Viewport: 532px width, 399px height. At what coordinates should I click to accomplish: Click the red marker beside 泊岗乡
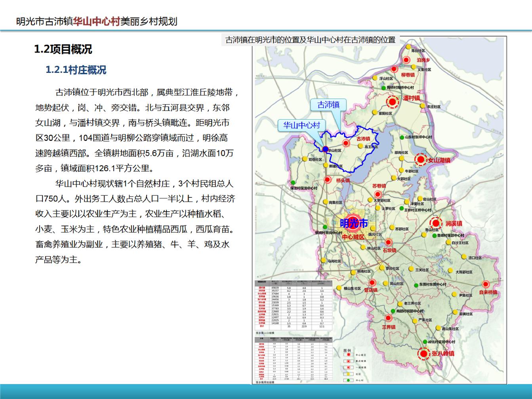(406, 60)
